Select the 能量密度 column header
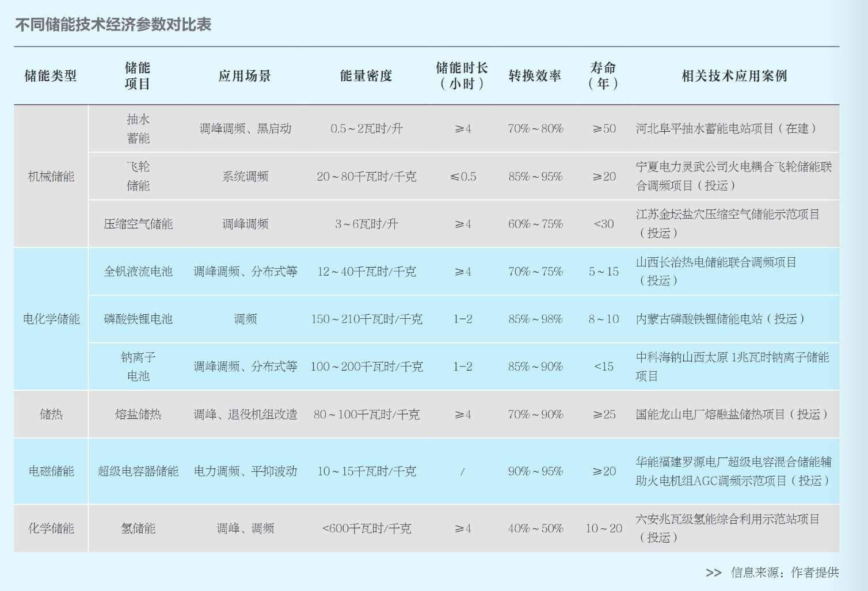This screenshot has height=591, width=868. [x=366, y=76]
